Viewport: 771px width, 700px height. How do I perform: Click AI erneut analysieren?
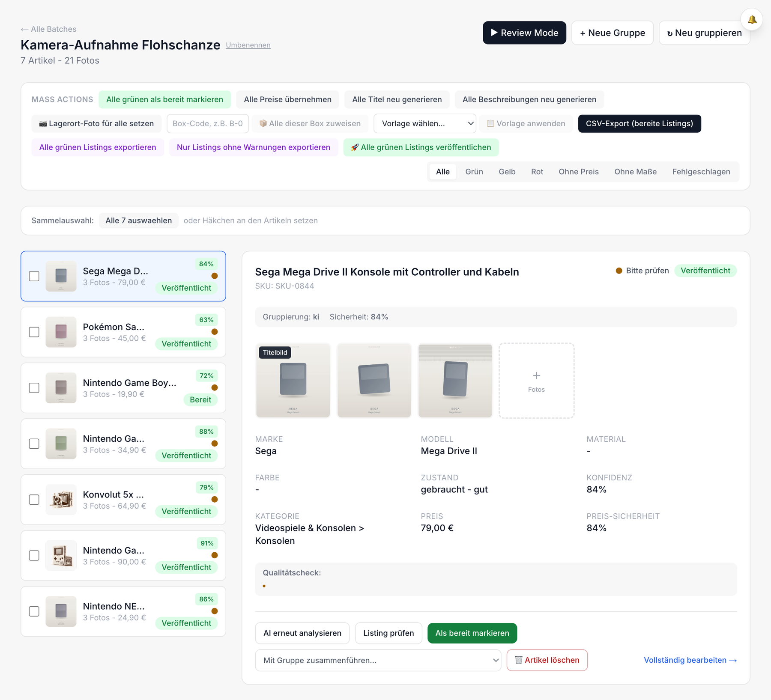pos(302,633)
